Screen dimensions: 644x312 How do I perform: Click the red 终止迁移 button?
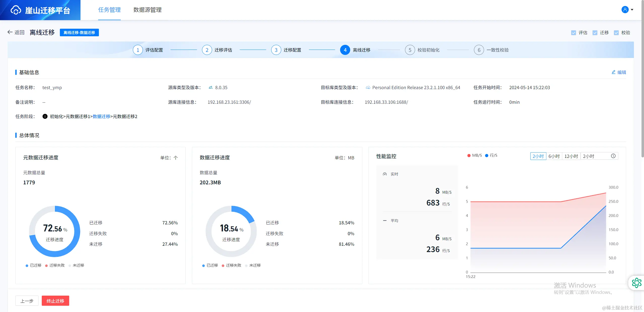(x=55, y=301)
